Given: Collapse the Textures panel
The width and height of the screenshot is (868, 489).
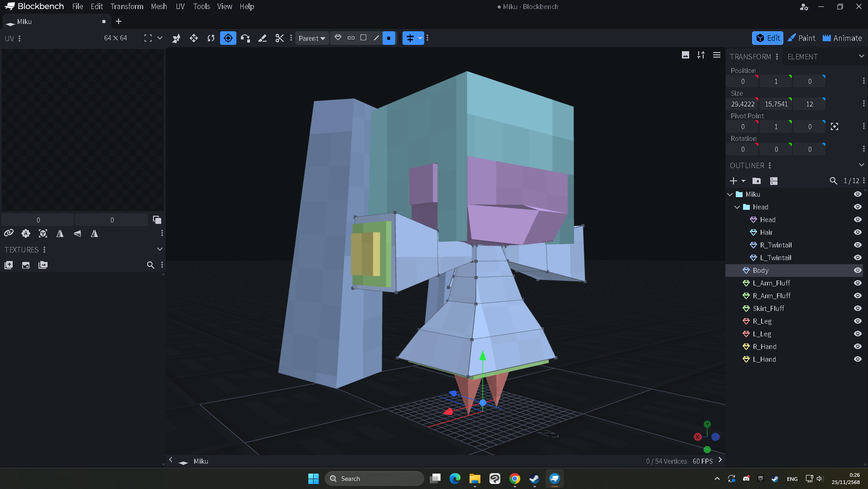Looking at the screenshot, I should [159, 249].
